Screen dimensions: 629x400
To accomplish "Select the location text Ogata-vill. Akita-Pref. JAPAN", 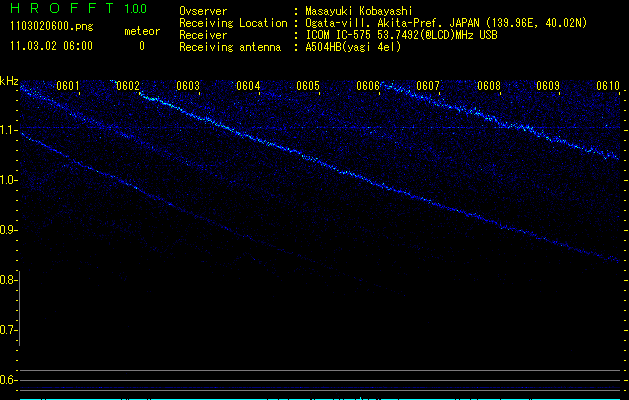I will coord(392,23).
